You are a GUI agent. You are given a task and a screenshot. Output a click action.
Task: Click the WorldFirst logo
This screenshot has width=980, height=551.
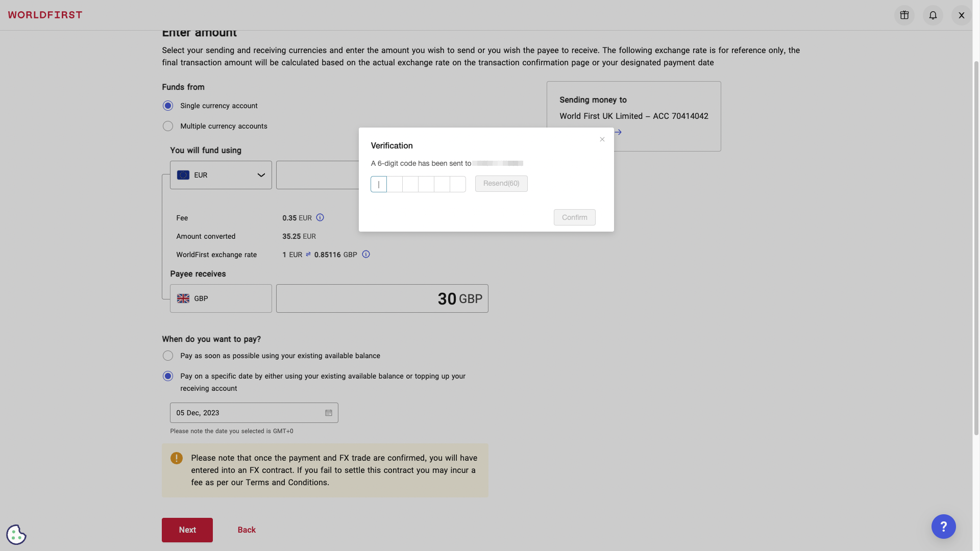[x=45, y=15]
